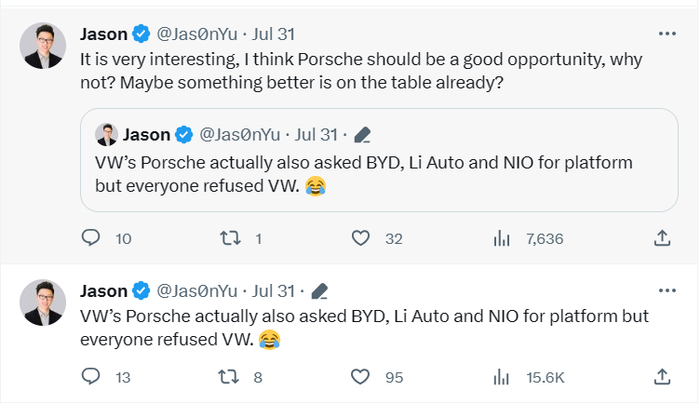View analytics showing 15.6K views
This screenshot has width=700, height=404.
[x=502, y=377]
